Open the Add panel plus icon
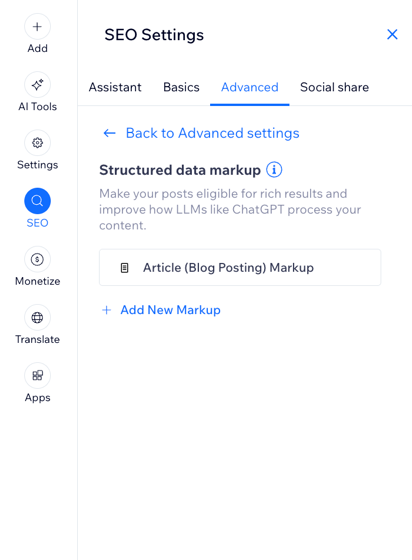 (x=37, y=26)
